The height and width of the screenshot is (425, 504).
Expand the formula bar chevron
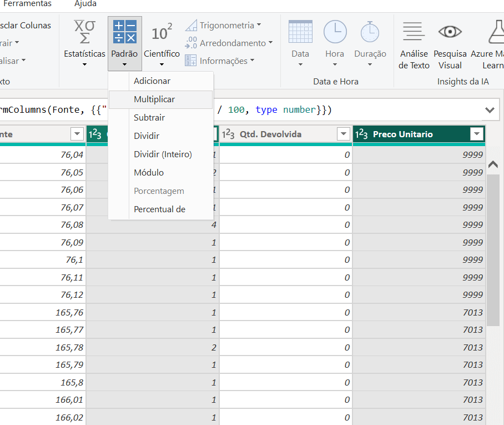pos(490,110)
